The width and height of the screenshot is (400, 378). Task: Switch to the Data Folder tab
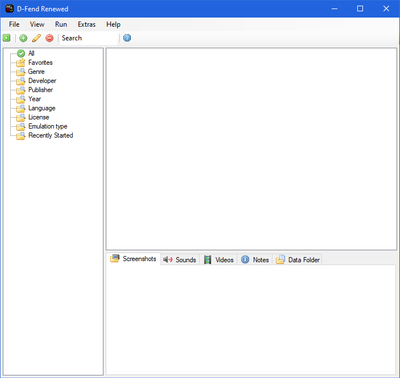click(x=297, y=260)
